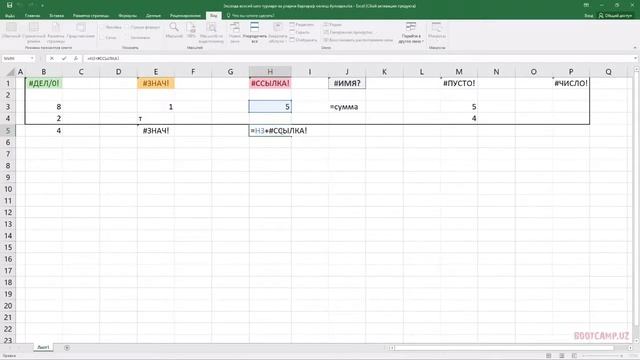Click the Лист1 sheet tab
This screenshot has height=360, width=640.
point(43,347)
